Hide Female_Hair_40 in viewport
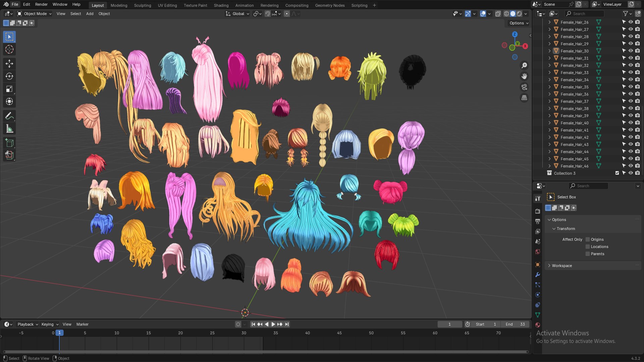 (x=631, y=123)
